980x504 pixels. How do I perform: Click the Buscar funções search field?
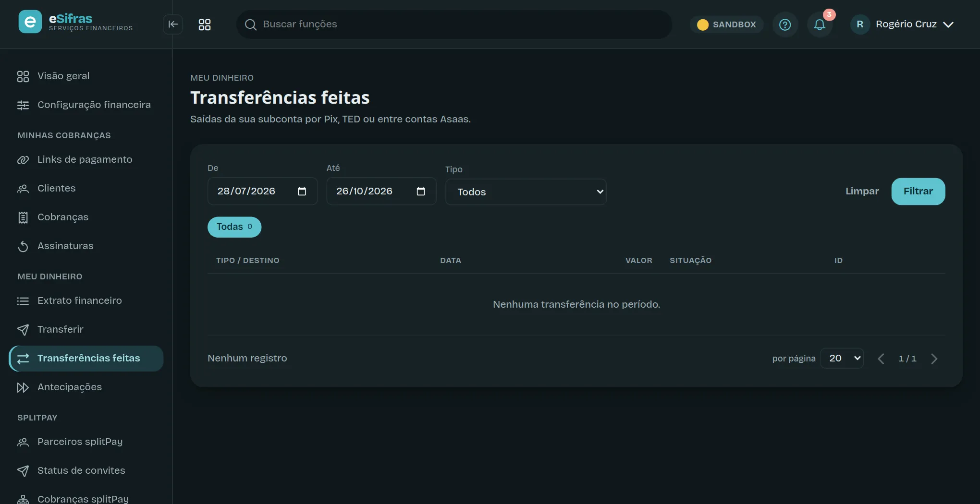tap(454, 24)
